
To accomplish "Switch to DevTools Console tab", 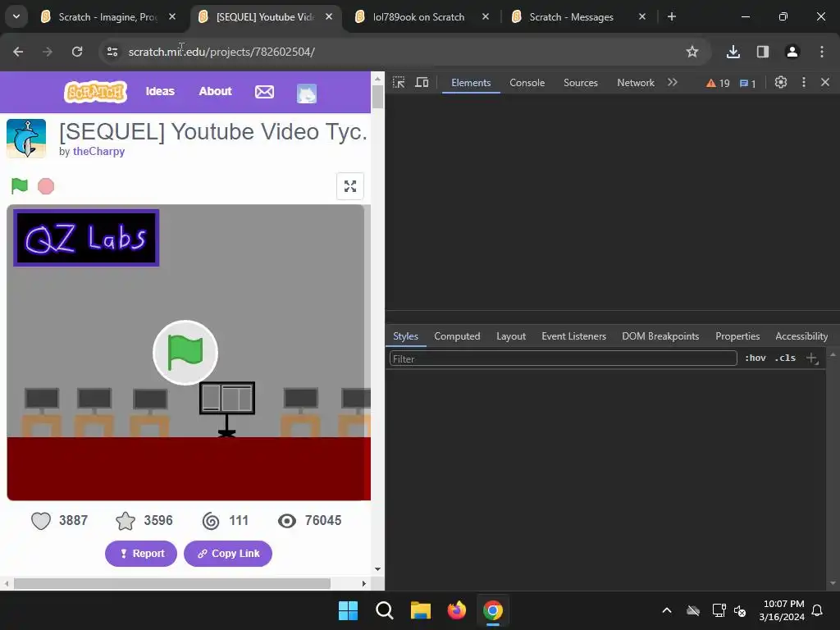I will (x=527, y=83).
